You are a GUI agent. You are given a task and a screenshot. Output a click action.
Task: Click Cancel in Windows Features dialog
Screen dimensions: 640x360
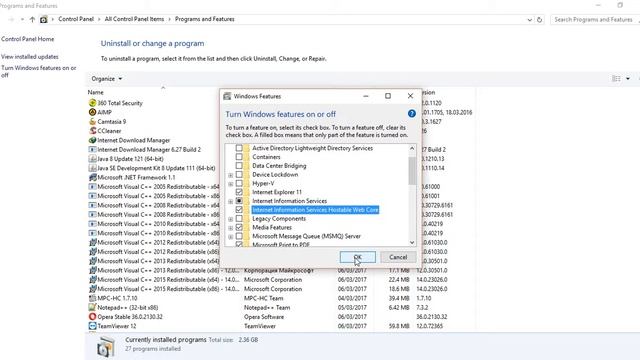click(398, 257)
